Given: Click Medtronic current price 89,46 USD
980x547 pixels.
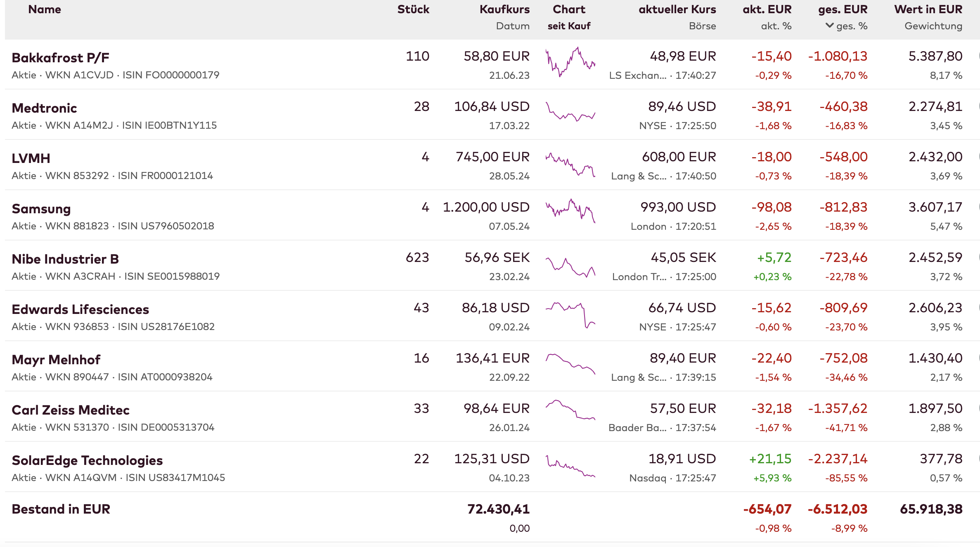Looking at the screenshot, I should [682, 106].
